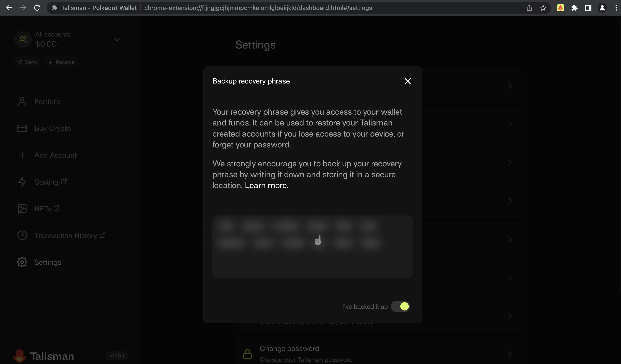The image size is (621, 364).
Task: Click the browser forward arrow
Action: coord(23,8)
